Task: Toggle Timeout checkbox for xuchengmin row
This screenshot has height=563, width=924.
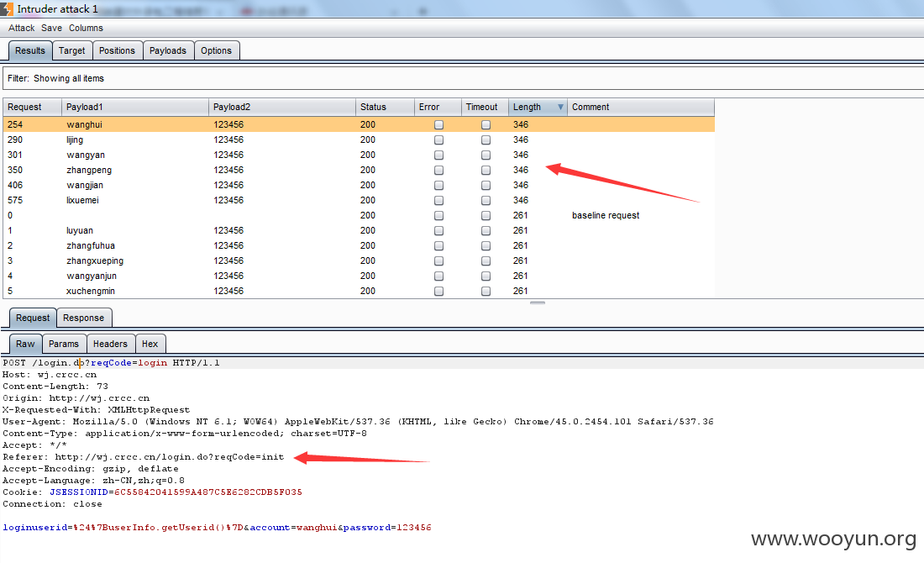Action: [486, 292]
